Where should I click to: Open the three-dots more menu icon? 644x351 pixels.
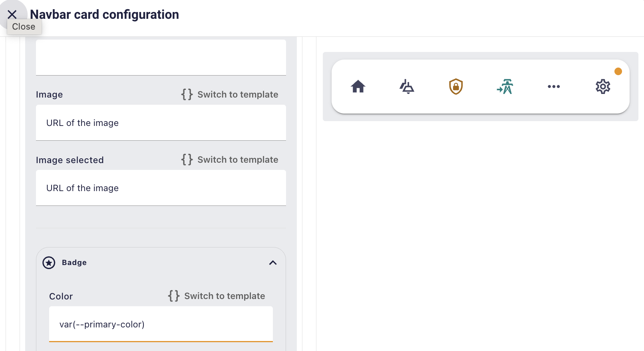click(554, 86)
